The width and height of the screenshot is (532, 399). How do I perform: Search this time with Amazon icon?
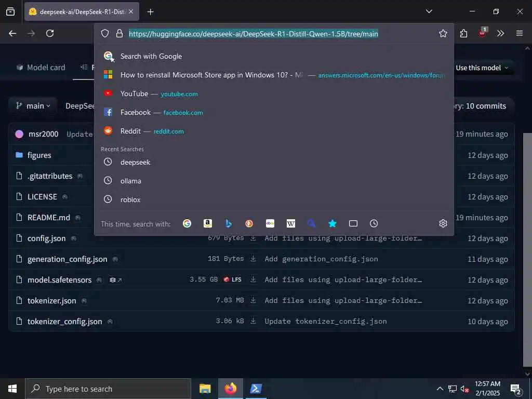[208, 223]
